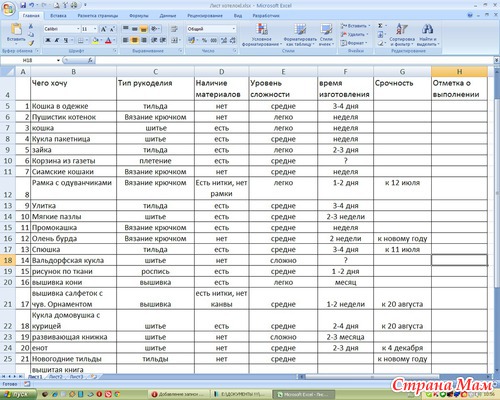Open the Calibri font name dropdown
Image resolution: width=500 pixels, height=400 pixels.
pos(78,29)
